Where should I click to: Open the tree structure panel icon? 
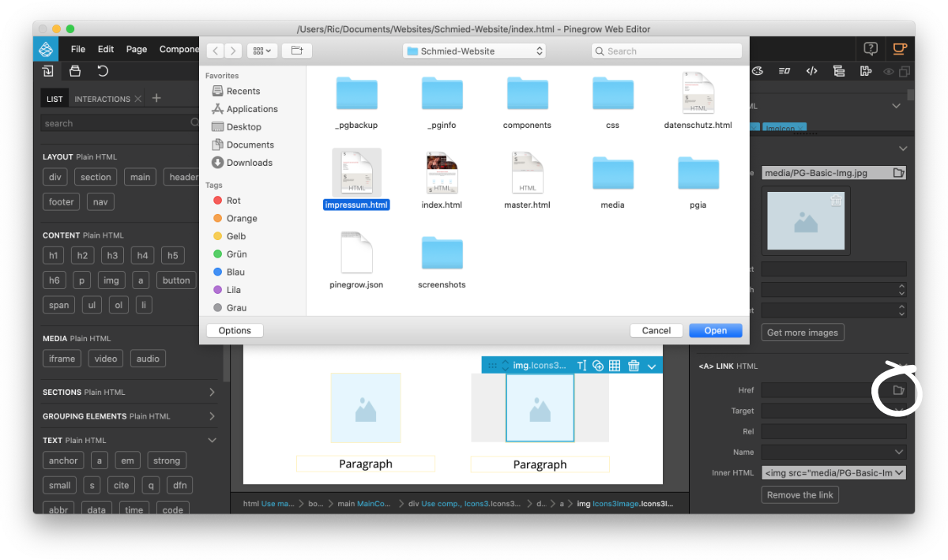coord(839,71)
